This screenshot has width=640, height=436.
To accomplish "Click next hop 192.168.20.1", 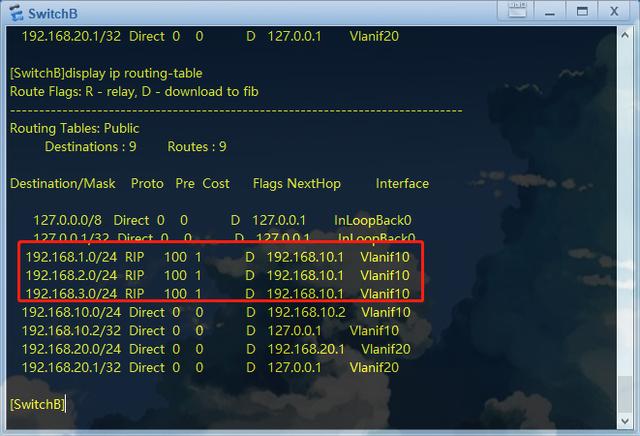I will click(x=306, y=349).
